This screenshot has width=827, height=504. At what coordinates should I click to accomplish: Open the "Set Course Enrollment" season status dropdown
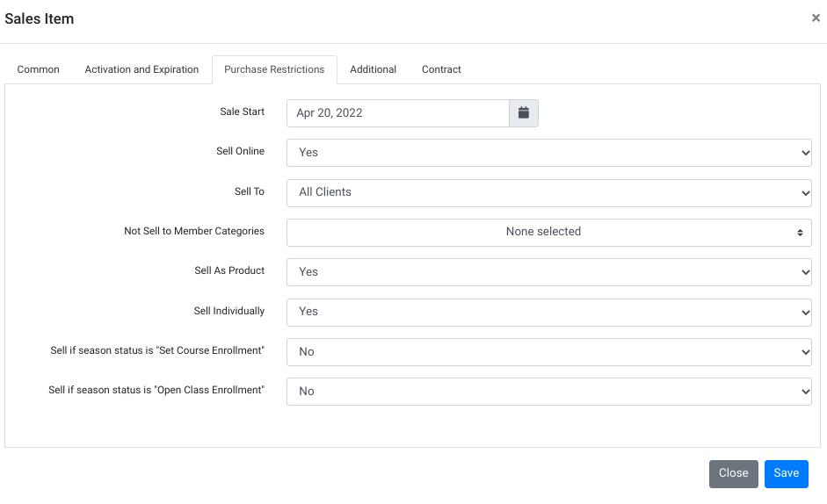click(548, 351)
